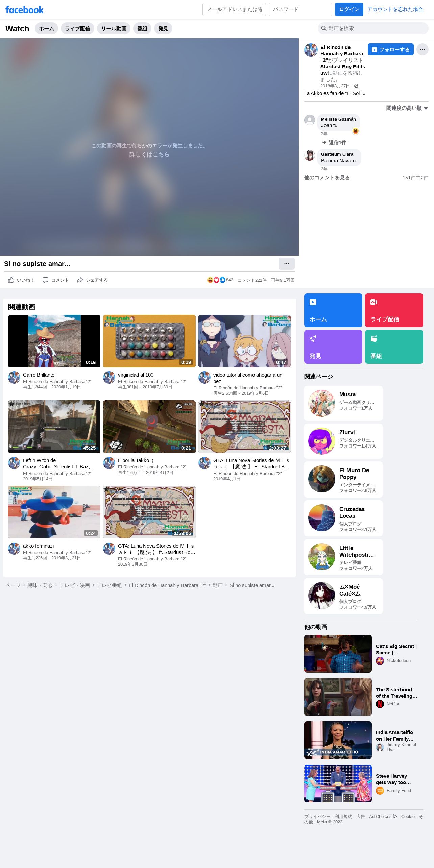The height and width of the screenshot is (868, 434).
Task: Click 詳しくはこちら link on the video error
Action: point(149,154)
